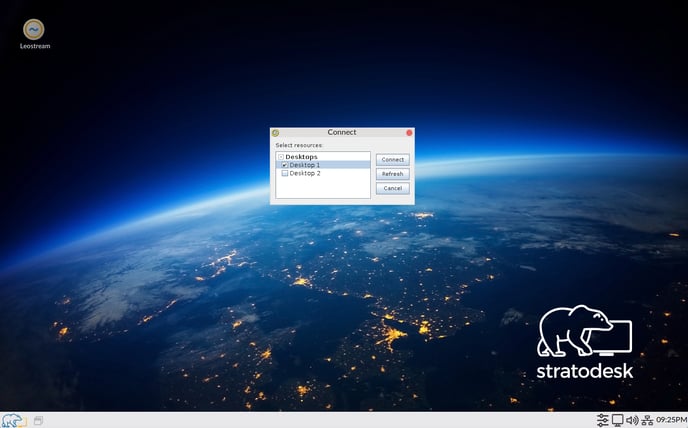Open the Stratodesk bear start menu

pyautogui.click(x=12, y=420)
